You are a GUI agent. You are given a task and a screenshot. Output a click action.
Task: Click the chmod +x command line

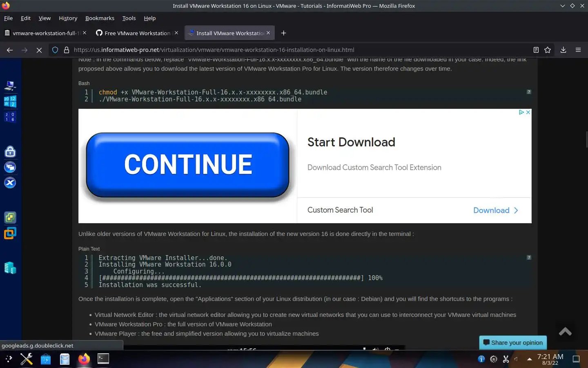213,92
